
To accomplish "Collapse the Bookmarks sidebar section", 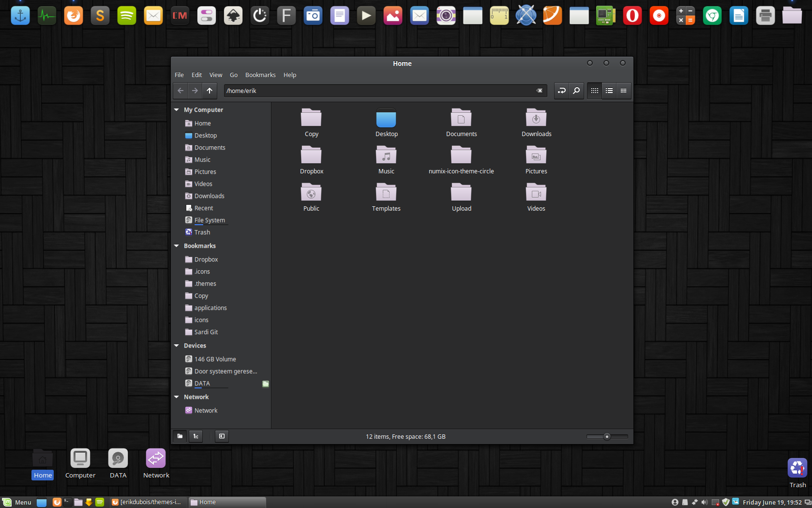I will [x=177, y=246].
